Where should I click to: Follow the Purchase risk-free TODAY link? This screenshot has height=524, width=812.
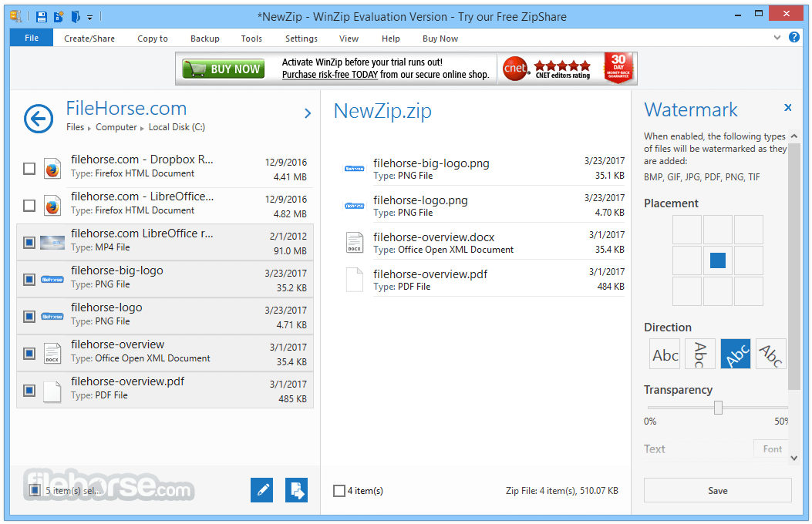[330, 75]
